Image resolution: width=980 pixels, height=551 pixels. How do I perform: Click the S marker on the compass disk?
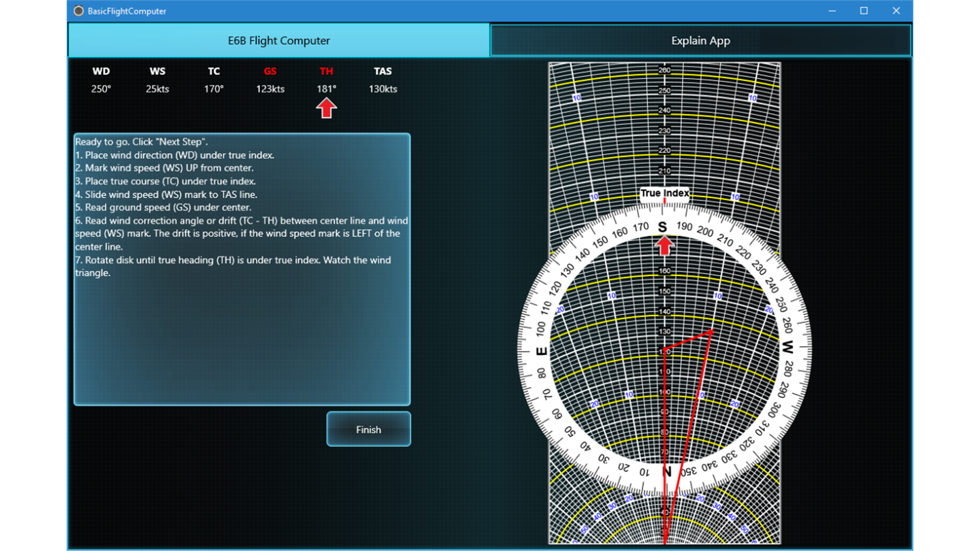[x=663, y=227]
